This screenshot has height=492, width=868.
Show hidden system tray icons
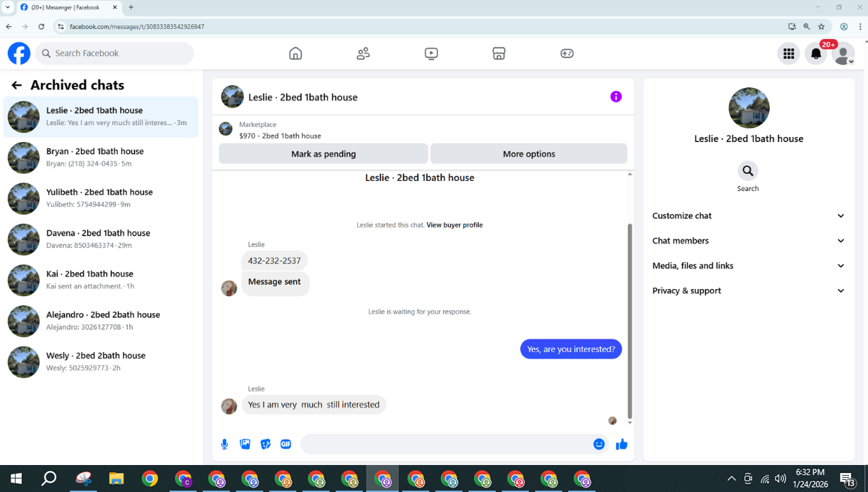coord(731,479)
